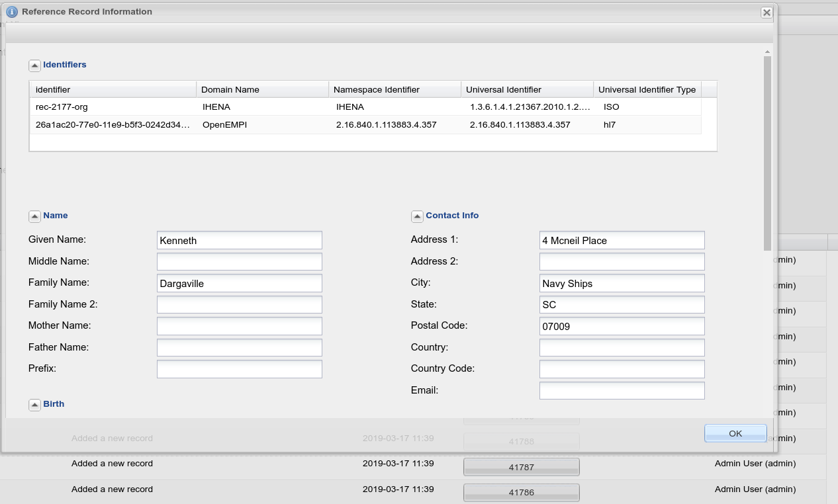Screen dimensions: 838x504
Task: Focus the Family Name 2 field
Action: tap(240, 304)
